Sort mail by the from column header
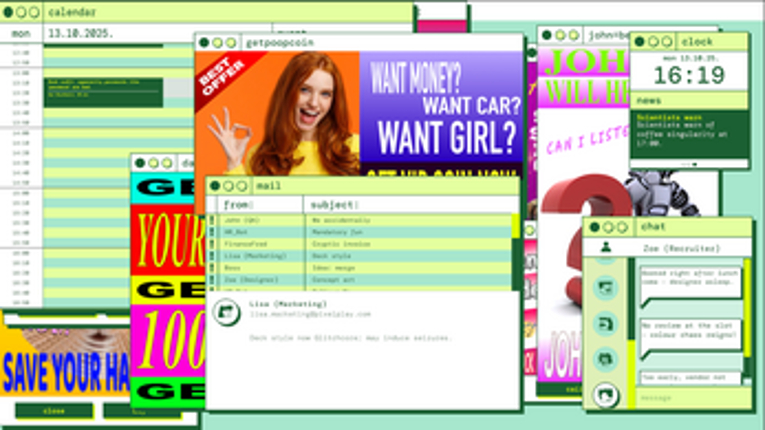 [260, 205]
